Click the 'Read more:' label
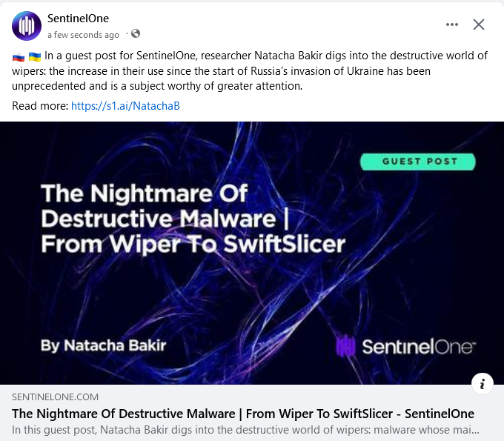The width and height of the screenshot is (504, 441). [40, 106]
